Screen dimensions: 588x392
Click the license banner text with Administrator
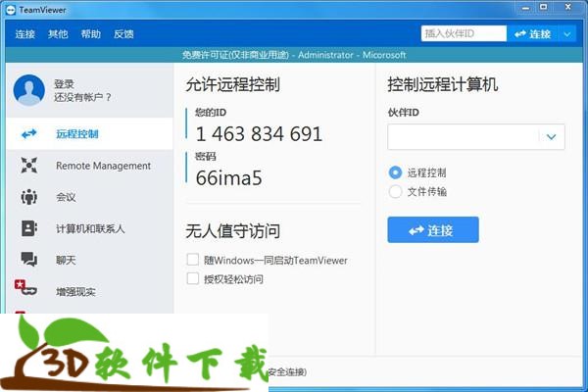(294, 55)
